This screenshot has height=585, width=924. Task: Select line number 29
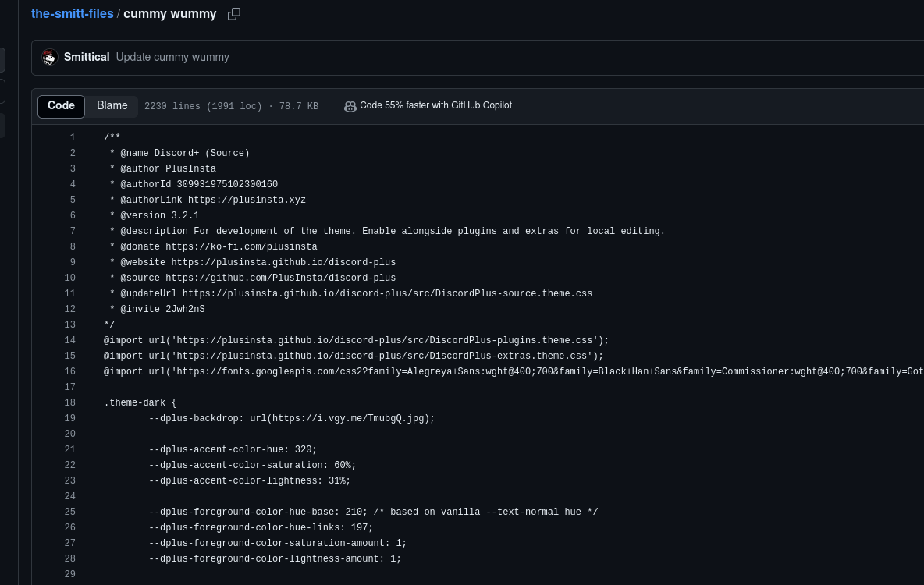[x=70, y=574]
